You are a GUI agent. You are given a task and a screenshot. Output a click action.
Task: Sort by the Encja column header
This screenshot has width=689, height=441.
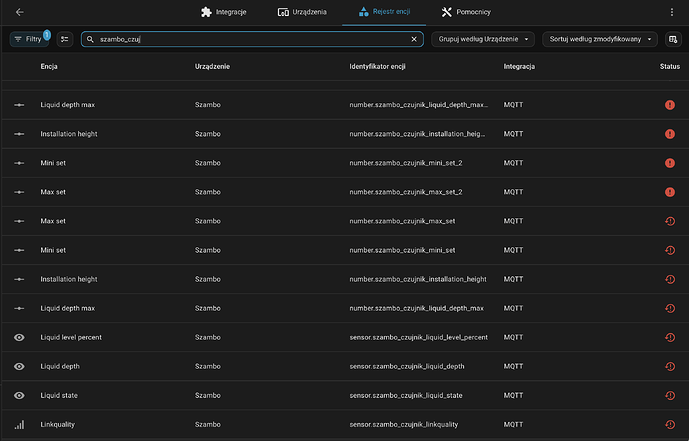coord(49,66)
